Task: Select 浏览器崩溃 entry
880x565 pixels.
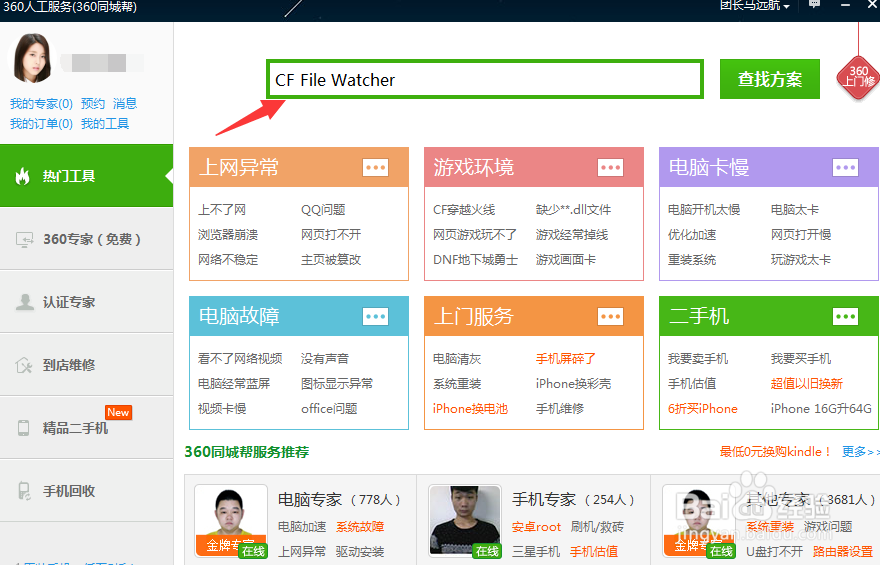Action: pos(228,235)
